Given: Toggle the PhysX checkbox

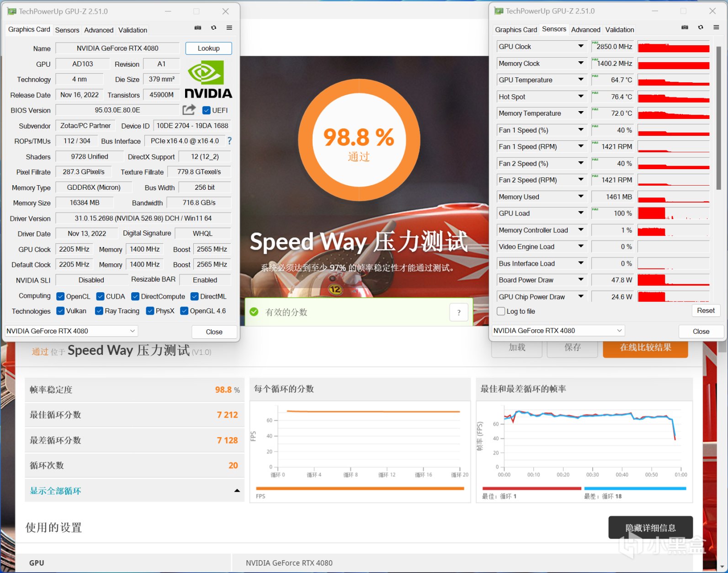Looking at the screenshot, I should (150, 311).
